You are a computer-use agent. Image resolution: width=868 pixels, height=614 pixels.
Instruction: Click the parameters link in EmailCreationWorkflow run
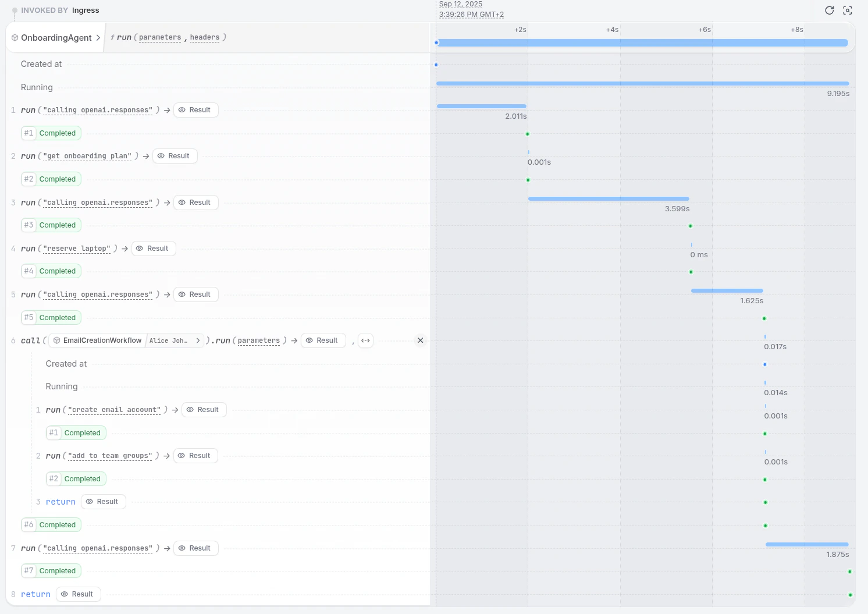[x=259, y=340]
